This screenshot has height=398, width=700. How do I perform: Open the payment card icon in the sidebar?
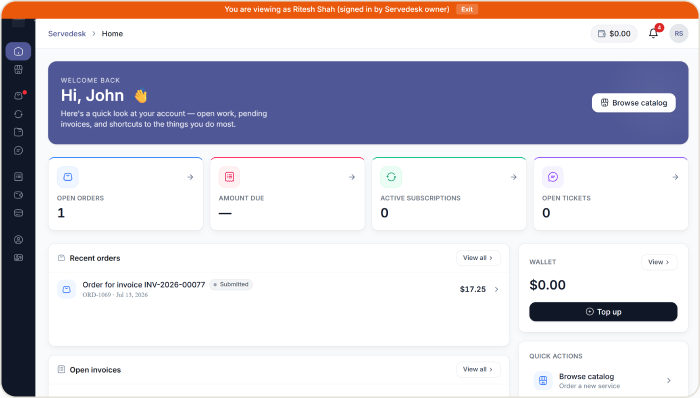[18, 213]
